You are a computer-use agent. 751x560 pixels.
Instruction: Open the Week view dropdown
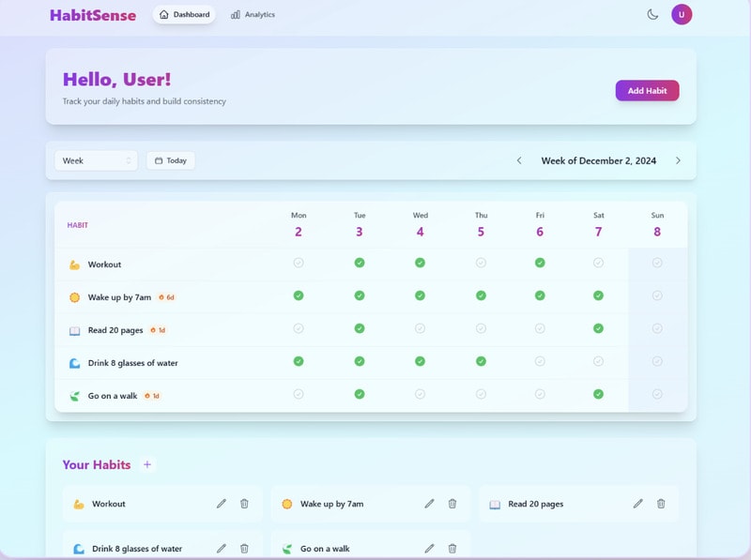[x=96, y=160]
